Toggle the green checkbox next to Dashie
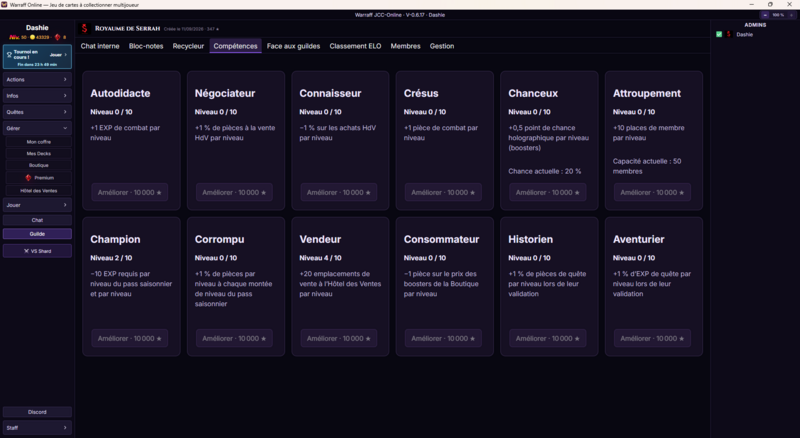This screenshot has height=438, width=800. pyautogui.click(x=719, y=34)
